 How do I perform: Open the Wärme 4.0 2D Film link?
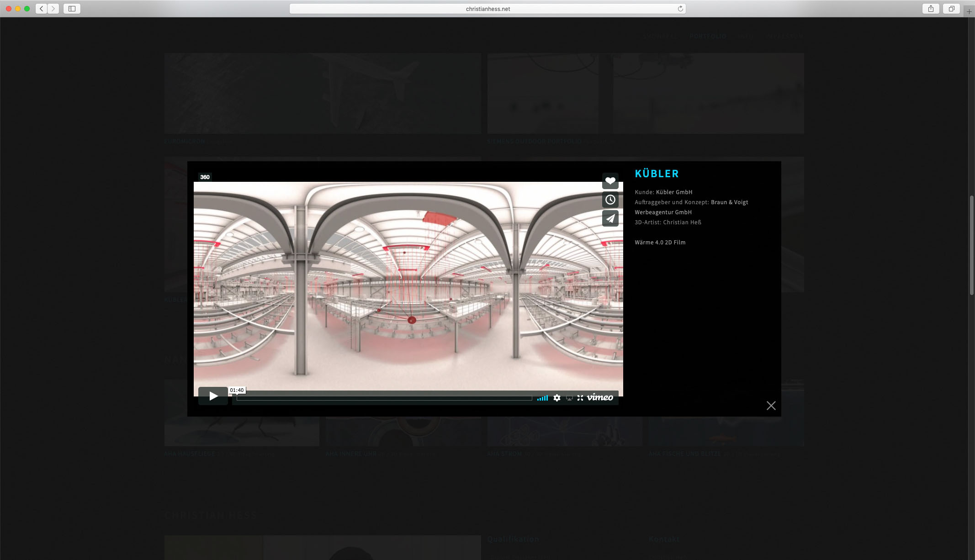pyautogui.click(x=660, y=243)
